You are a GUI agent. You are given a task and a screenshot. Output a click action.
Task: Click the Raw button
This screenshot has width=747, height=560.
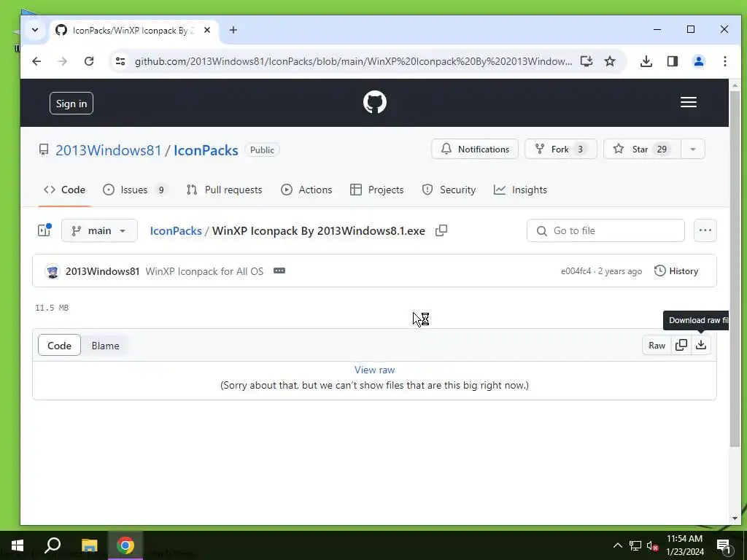point(657,345)
